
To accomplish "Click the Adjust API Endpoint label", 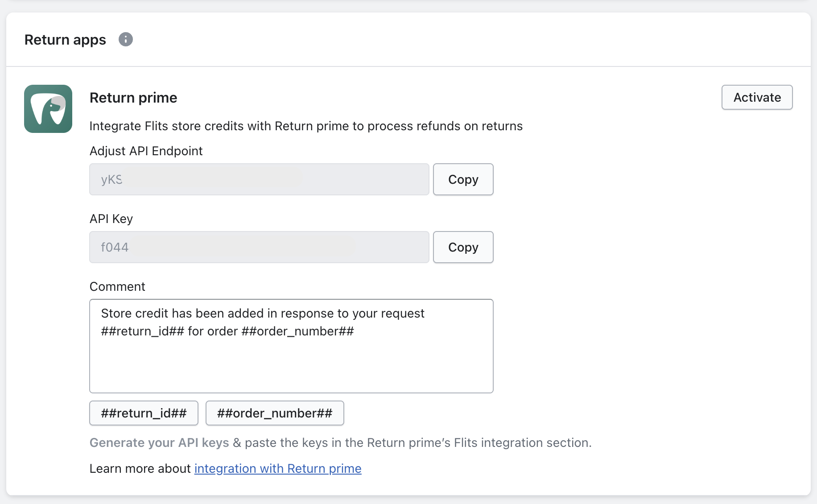I will 146,151.
